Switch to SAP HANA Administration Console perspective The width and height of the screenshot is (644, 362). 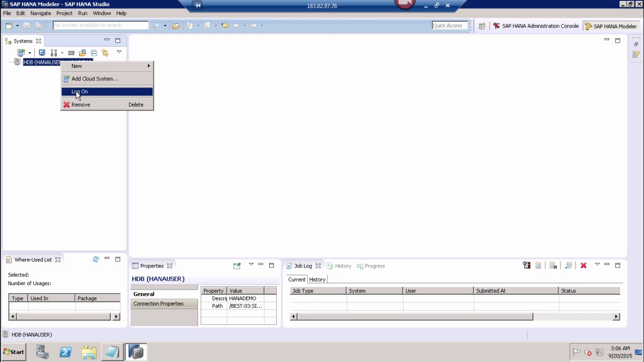point(535,26)
